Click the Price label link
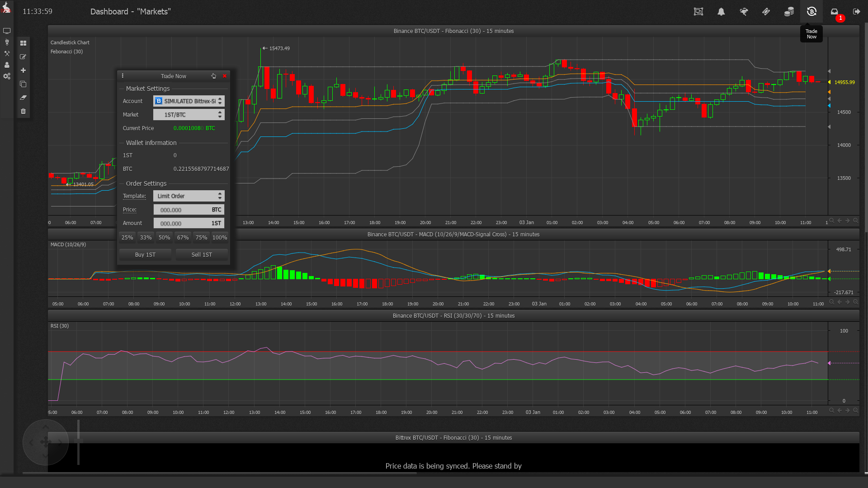868x488 pixels. (x=130, y=210)
